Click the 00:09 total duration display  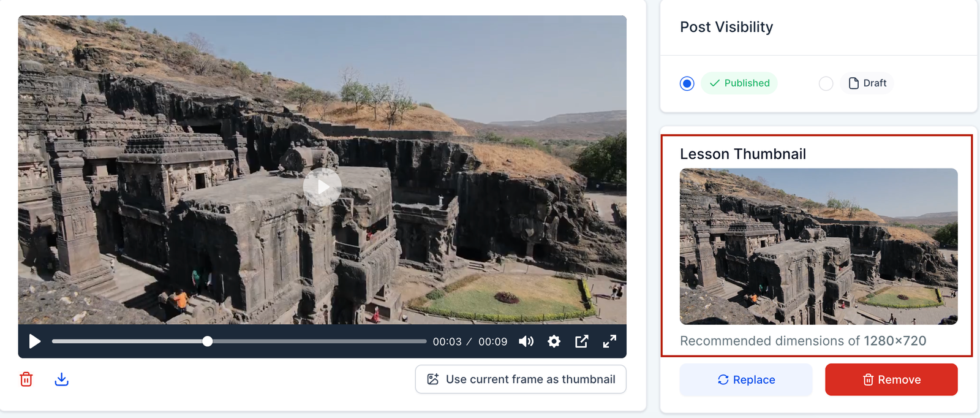tap(492, 342)
